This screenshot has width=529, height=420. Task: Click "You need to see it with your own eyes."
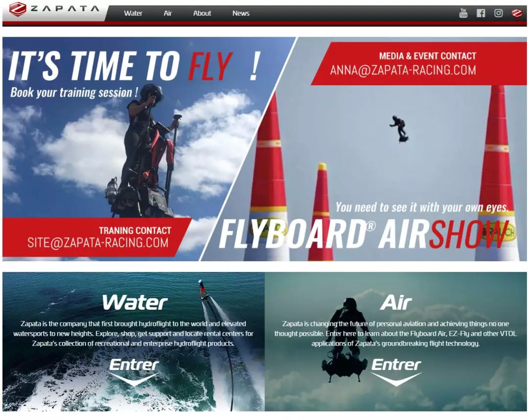[x=422, y=207]
